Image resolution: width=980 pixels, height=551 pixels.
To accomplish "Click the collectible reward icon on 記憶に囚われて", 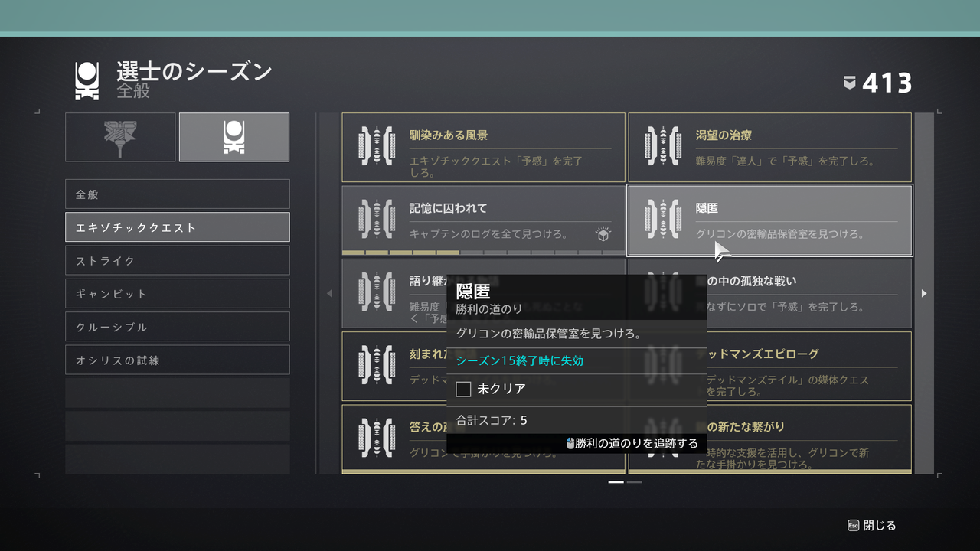I will pos(603,235).
